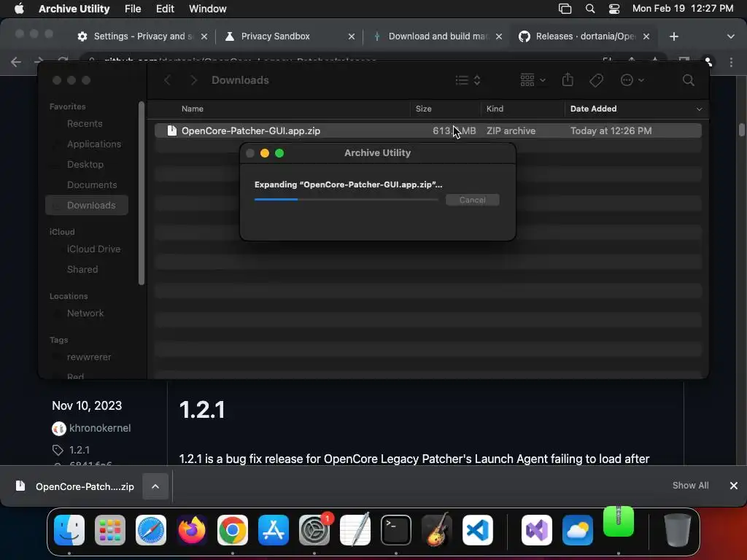The height and width of the screenshot is (560, 747).
Task: Open Finder list view switcher
Action: pos(468,80)
